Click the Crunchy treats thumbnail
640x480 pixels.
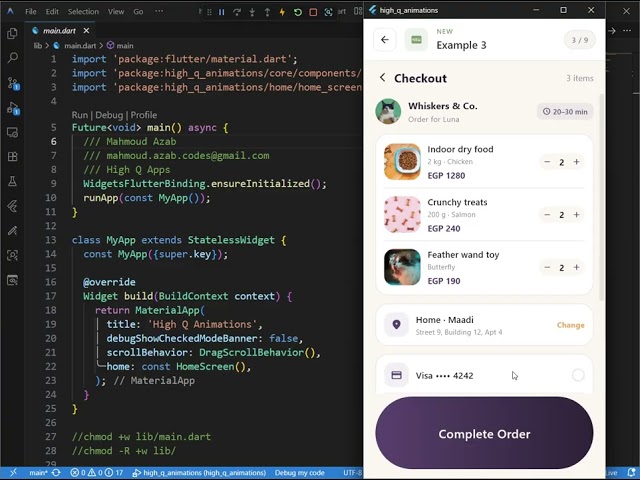click(402, 214)
